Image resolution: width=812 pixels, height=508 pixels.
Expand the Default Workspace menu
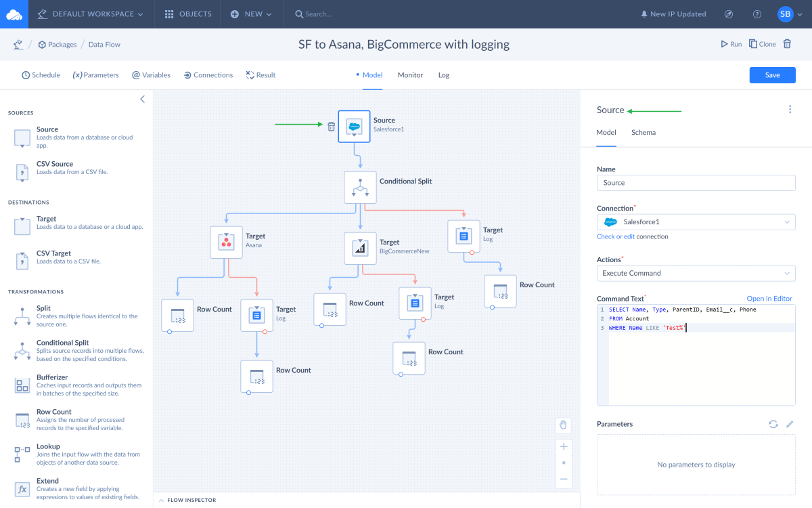(91, 14)
